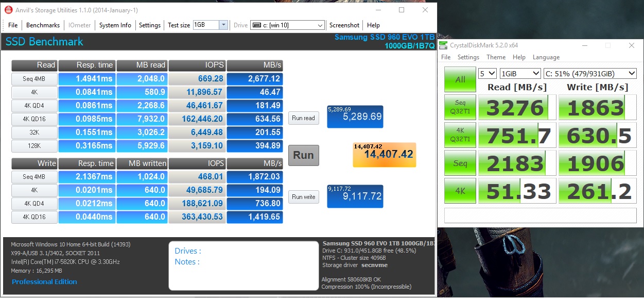644x299 pixels.
Task: Click the 4K Q32T1 read value 751.7
Action: [517, 136]
